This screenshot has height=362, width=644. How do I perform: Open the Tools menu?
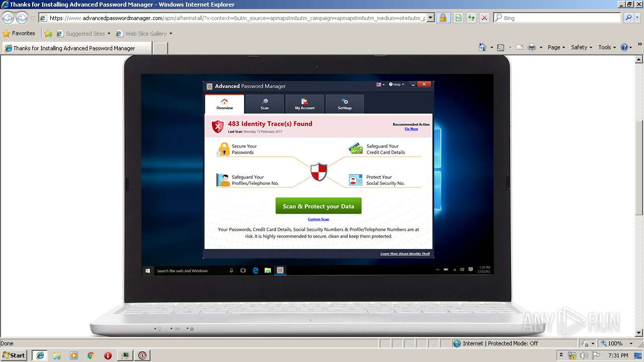pyautogui.click(x=607, y=47)
